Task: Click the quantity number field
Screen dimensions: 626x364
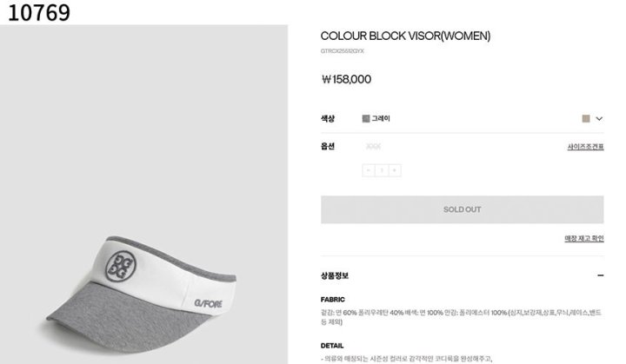Action: [382, 170]
